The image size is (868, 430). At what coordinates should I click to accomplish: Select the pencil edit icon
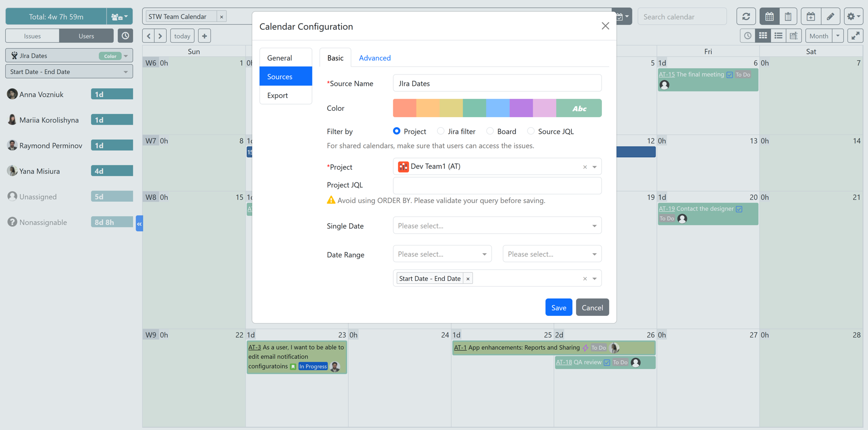click(831, 16)
